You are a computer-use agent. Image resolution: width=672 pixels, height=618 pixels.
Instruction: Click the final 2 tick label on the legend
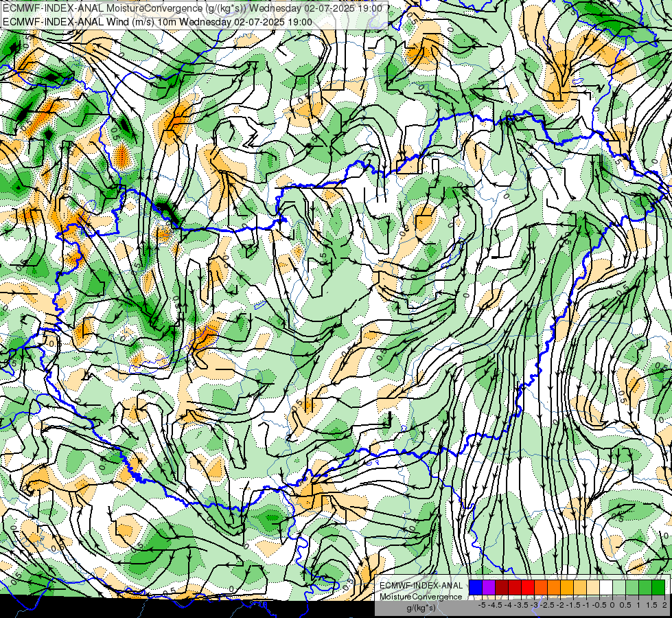click(x=664, y=605)
